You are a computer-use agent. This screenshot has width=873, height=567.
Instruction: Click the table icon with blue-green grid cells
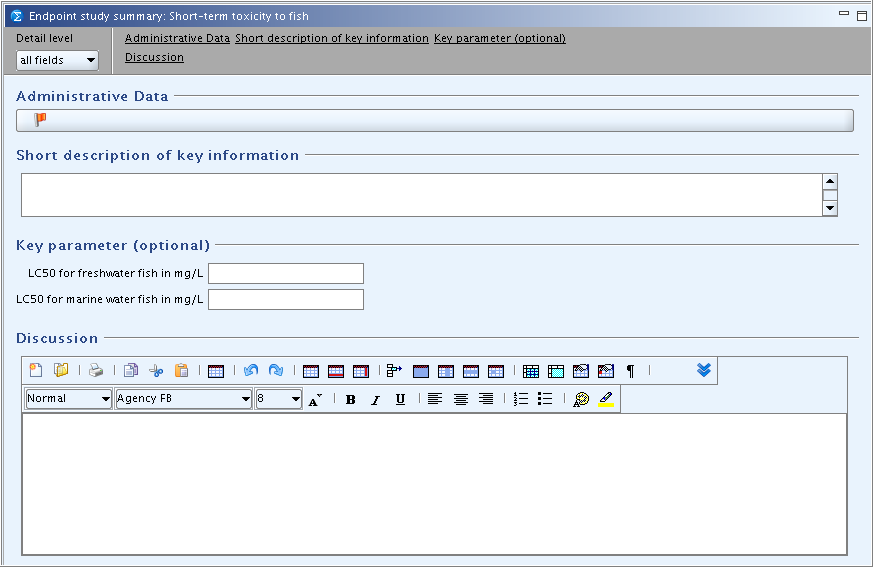pyautogui.click(x=531, y=371)
